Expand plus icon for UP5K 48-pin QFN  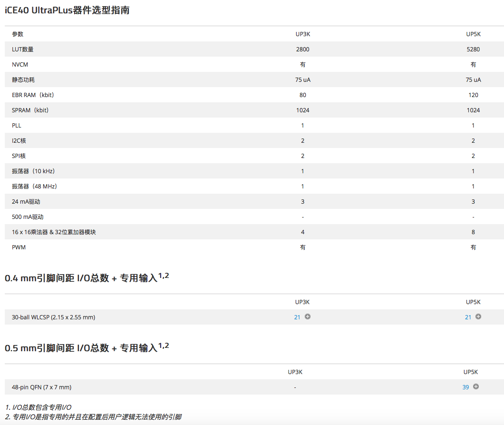(476, 386)
